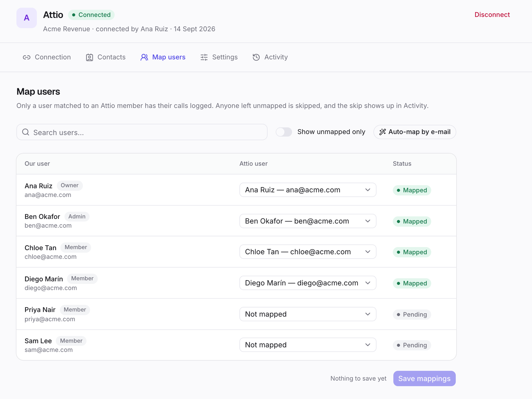Click the history clock icon beside Activity

coord(256,57)
